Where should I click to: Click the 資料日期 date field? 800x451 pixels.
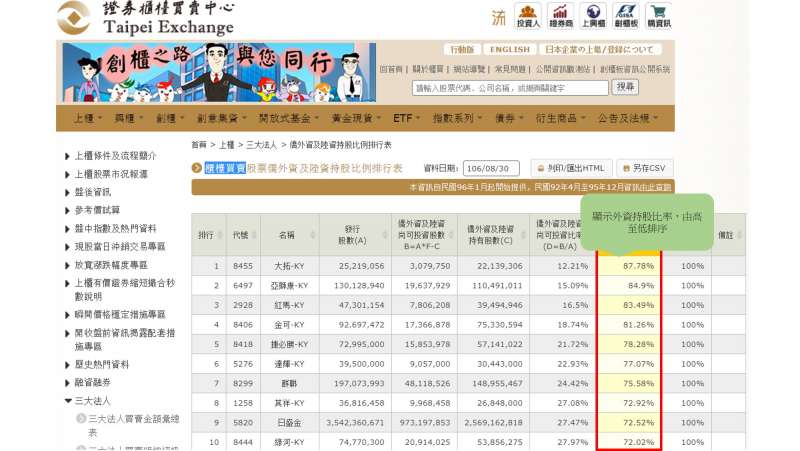491,168
